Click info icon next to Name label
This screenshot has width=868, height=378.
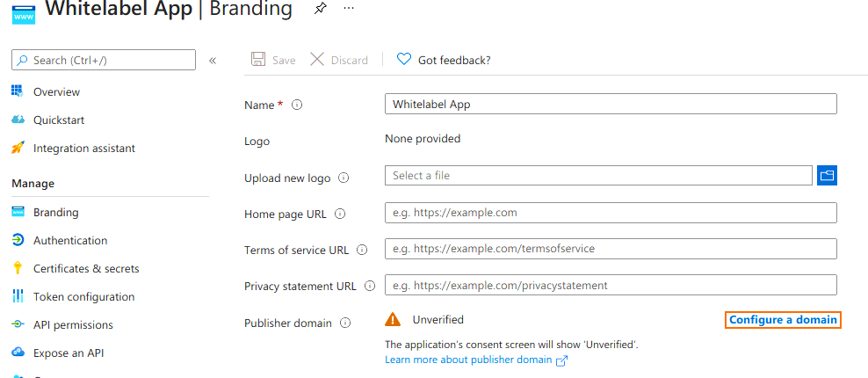(297, 105)
